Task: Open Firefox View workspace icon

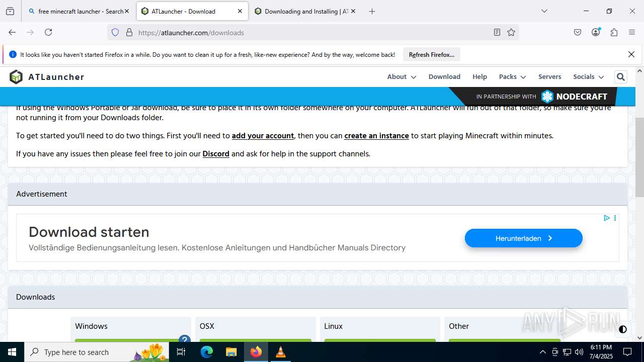Action: tap(10, 11)
